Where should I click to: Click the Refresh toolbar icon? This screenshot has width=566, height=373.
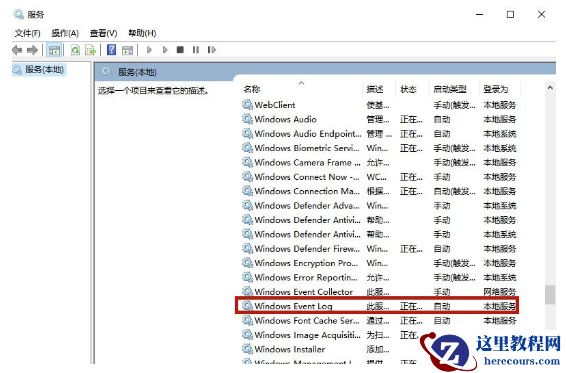click(75, 50)
